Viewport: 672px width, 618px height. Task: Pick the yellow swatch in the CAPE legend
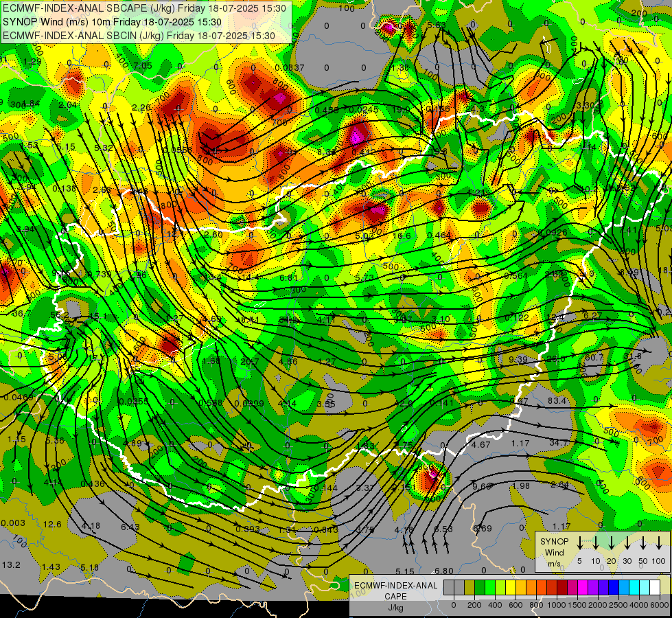(511, 588)
